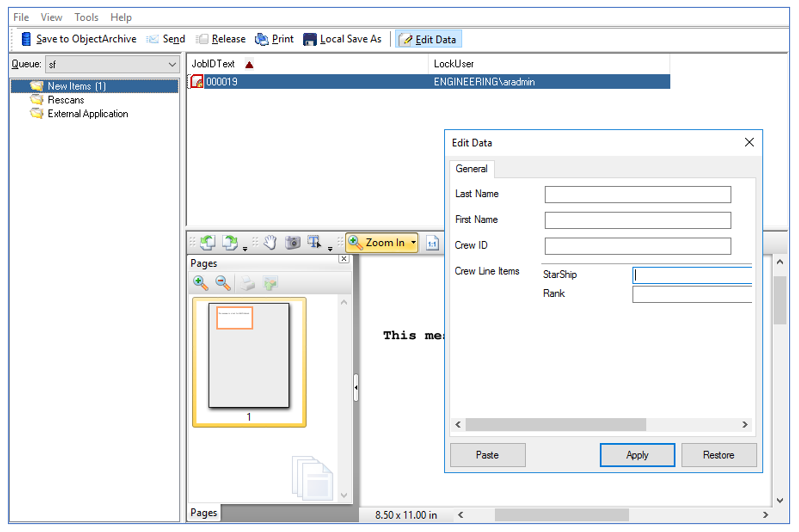Rotate page left with the counterclockwise icon
Image resolution: width=799 pixels, height=532 pixels.
click(x=207, y=243)
